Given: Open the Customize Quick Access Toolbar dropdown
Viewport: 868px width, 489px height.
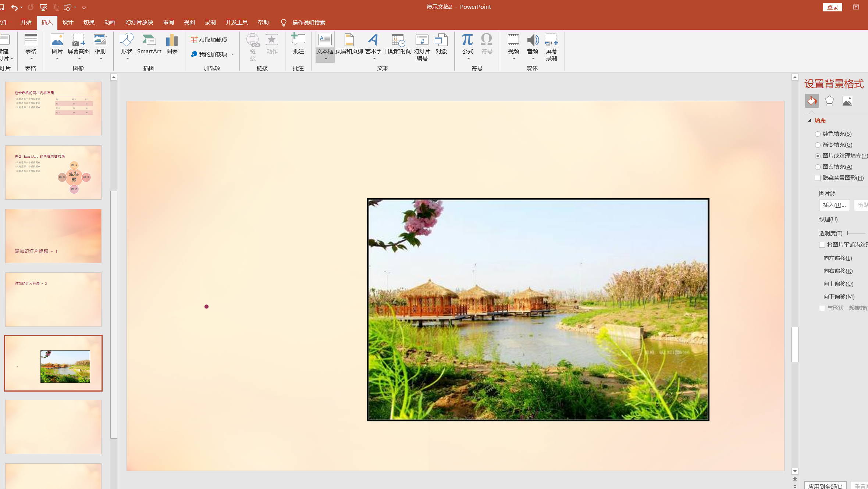Looking at the screenshot, I should (84, 8).
